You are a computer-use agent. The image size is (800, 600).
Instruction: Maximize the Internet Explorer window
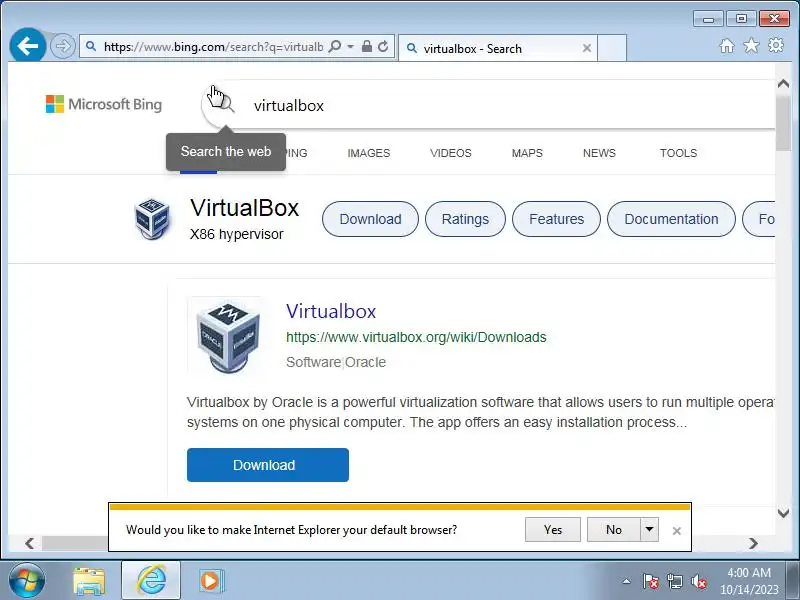[x=741, y=19]
